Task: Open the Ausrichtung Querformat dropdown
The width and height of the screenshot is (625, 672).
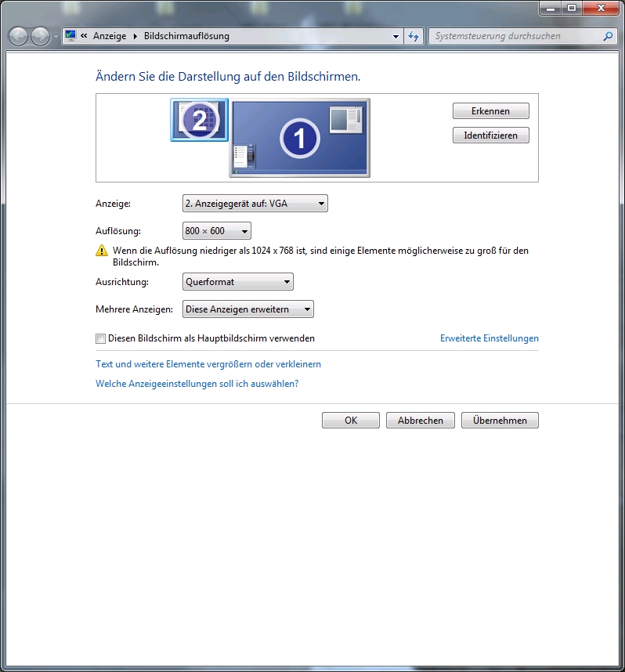Action: [x=238, y=282]
